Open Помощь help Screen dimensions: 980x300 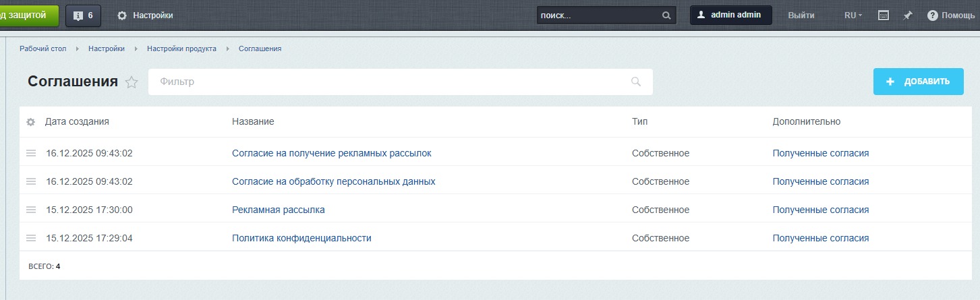pos(950,16)
